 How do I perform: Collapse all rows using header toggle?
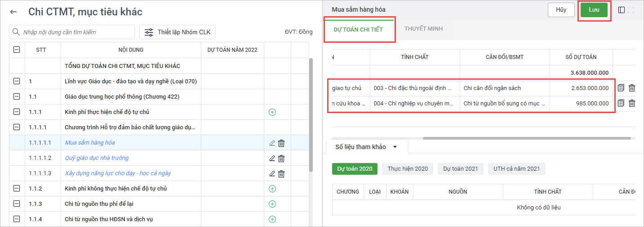click(x=17, y=50)
